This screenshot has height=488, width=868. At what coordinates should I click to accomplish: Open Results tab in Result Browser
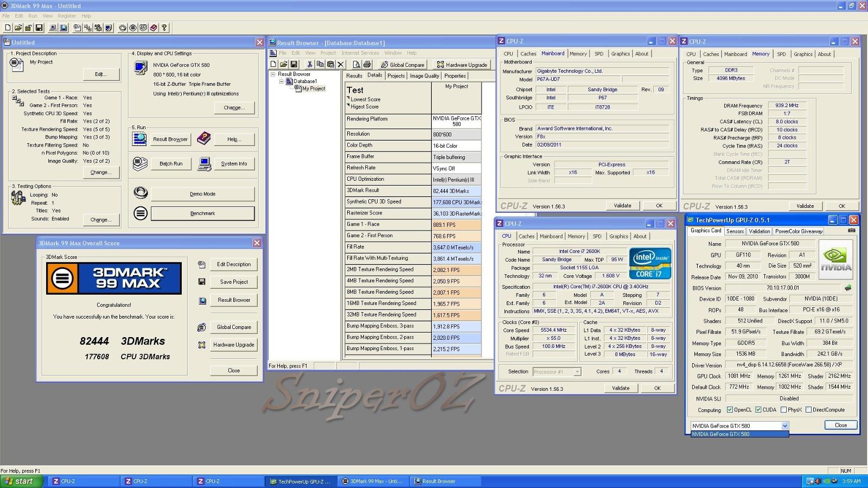(354, 76)
